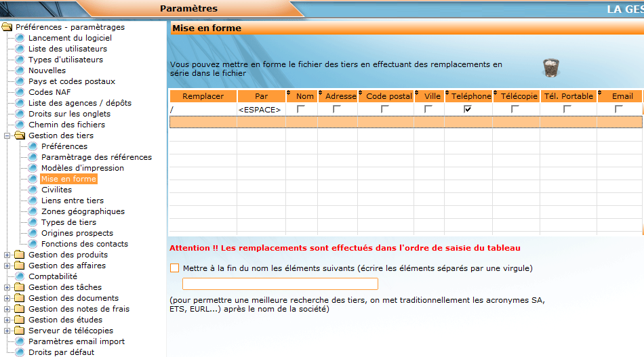Expand the Serveur de télécopies node

pos(7,331)
